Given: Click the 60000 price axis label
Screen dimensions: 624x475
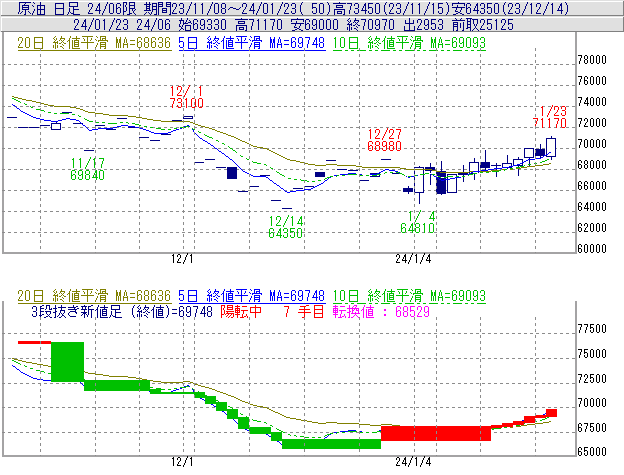Looking at the screenshot, I should 592,249.
